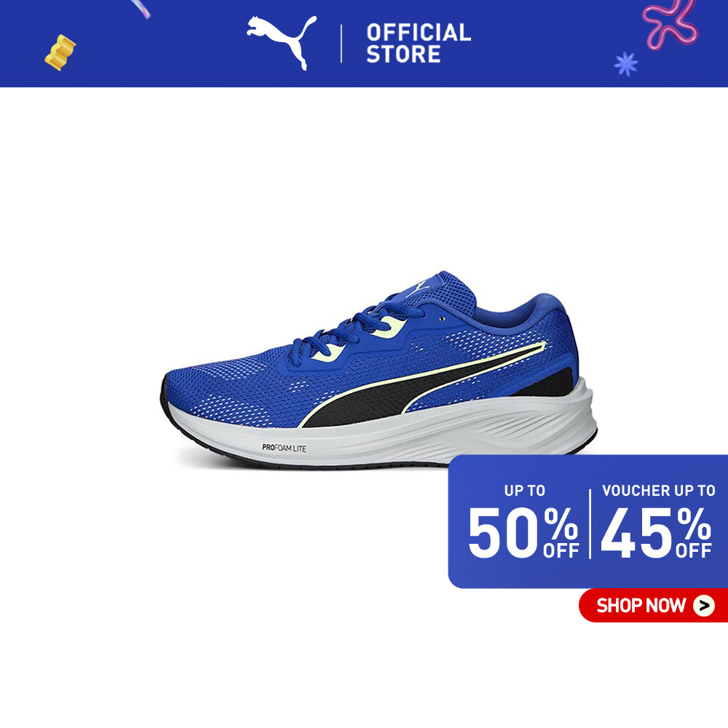Viewport: 728px width, 728px height.
Task: Click the VOUCHER UP TO 45% OFF text
Action: tap(657, 522)
